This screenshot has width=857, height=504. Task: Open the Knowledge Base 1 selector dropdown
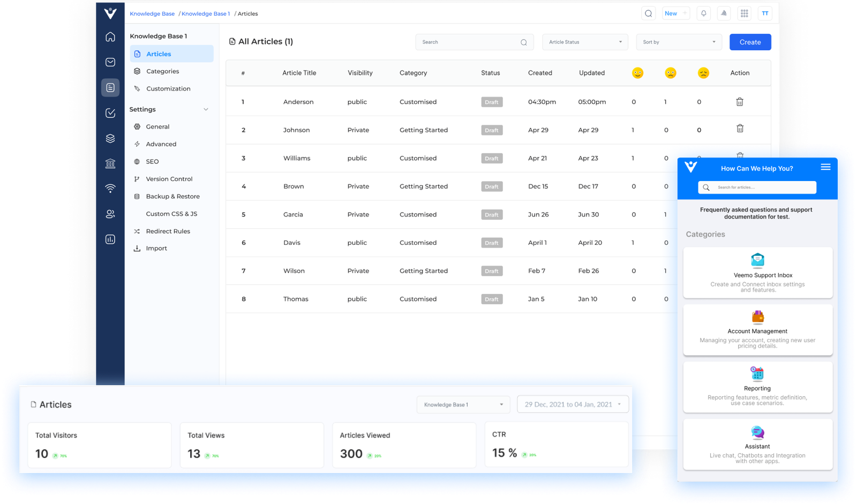(463, 404)
